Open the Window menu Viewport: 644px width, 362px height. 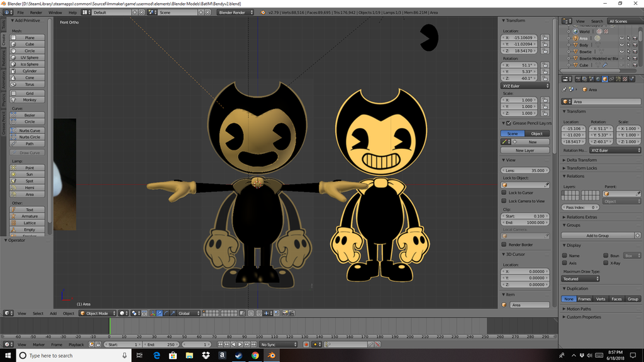coord(55,13)
